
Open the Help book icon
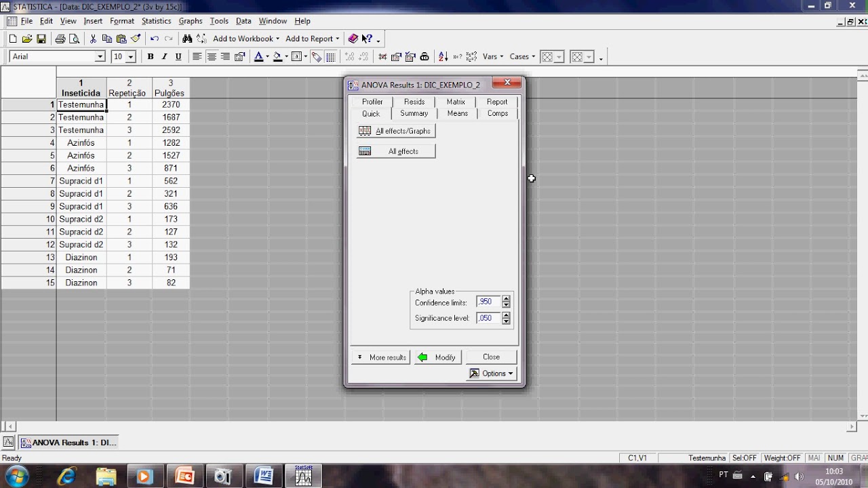click(353, 39)
